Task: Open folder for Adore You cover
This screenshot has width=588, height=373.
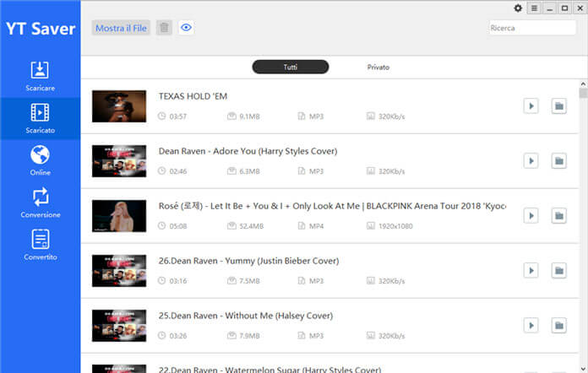Action: coord(558,161)
